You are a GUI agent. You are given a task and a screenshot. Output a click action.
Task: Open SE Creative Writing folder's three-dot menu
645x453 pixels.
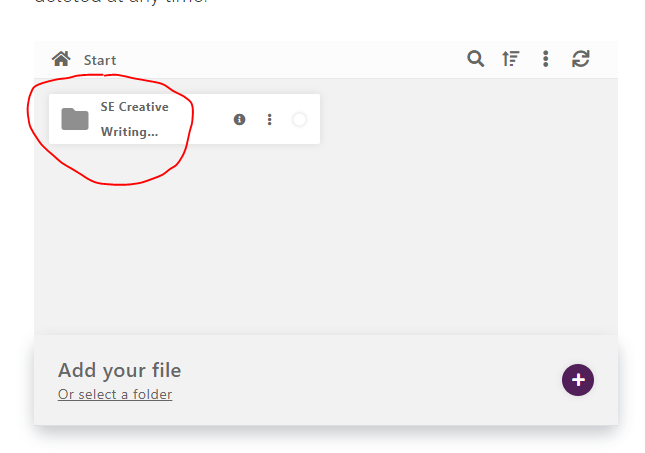tap(269, 119)
